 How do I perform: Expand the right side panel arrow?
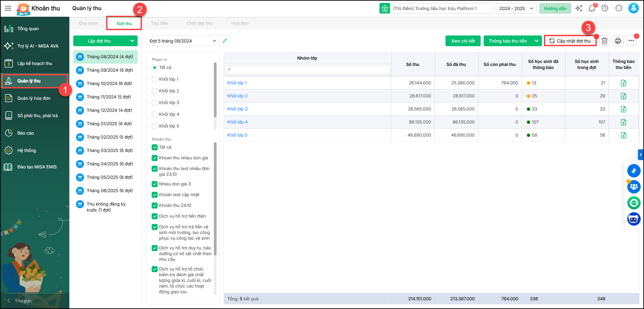[641, 155]
